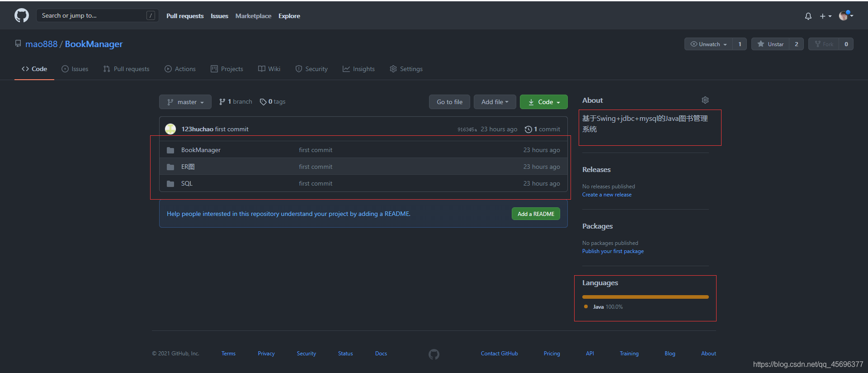Open the footer Privacy link
The width and height of the screenshot is (868, 373).
[x=266, y=354]
